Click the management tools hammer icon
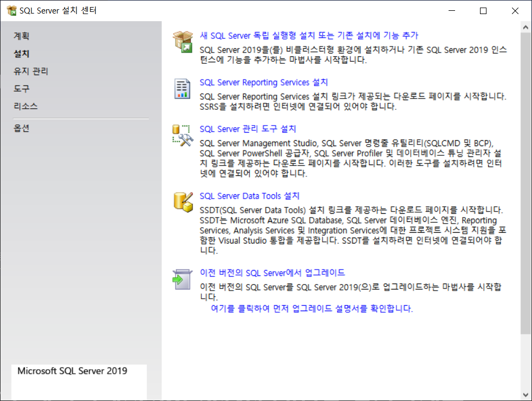 pos(183,136)
